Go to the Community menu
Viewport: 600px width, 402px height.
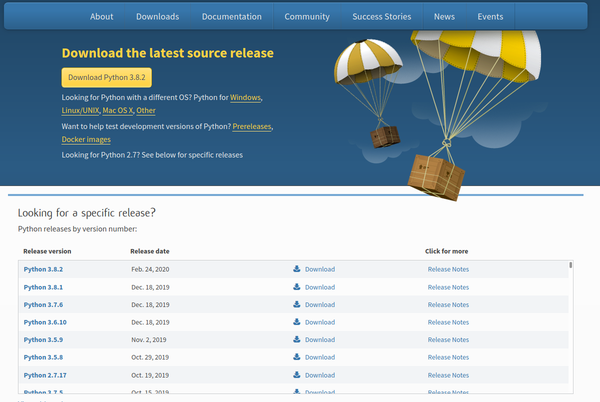[x=307, y=16]
